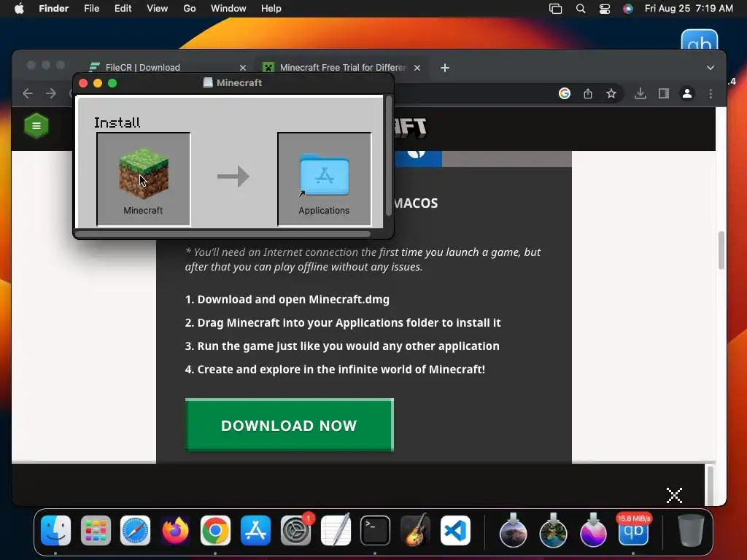747x560 pixels.
Task: Open Launchpad from the Dock
Action: [x=96, y=531]
